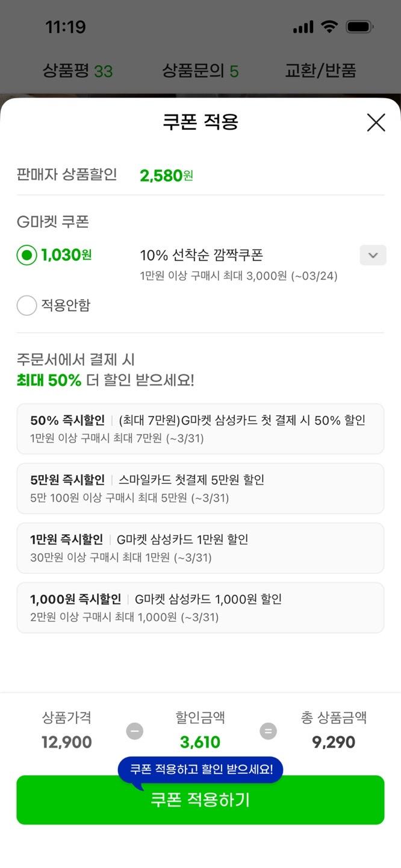Viewport: 401px width, 868px height.
Task: Tap the 50% 즉시할인 삼성카드 offer card
Action: [x=200, y=429]
